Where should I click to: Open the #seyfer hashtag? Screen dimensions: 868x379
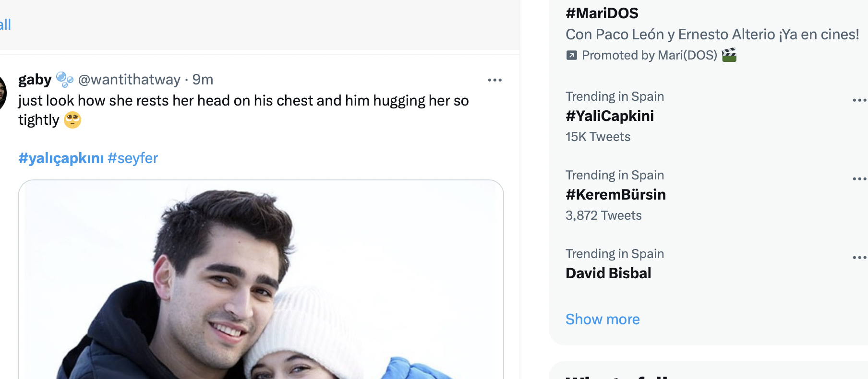[133, 158]
